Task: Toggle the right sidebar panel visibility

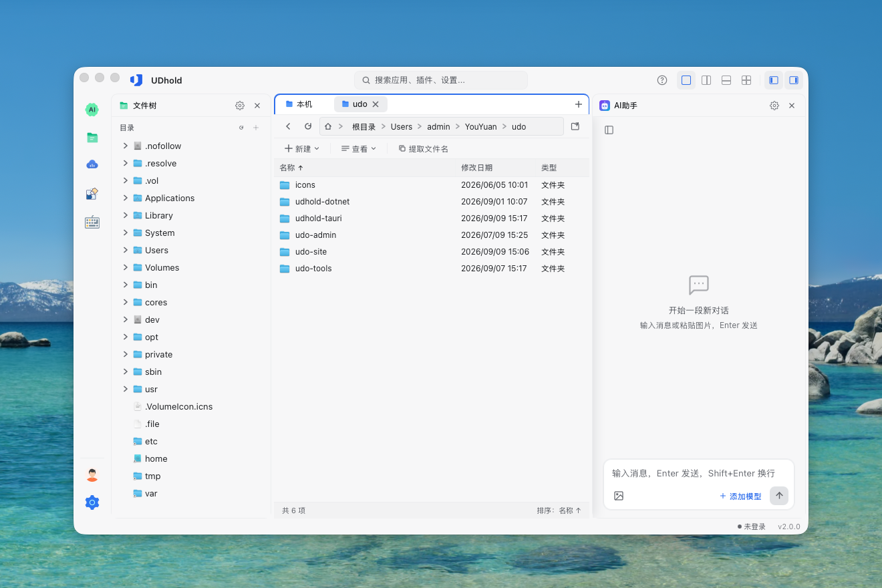Action: [x=794, y=80]
